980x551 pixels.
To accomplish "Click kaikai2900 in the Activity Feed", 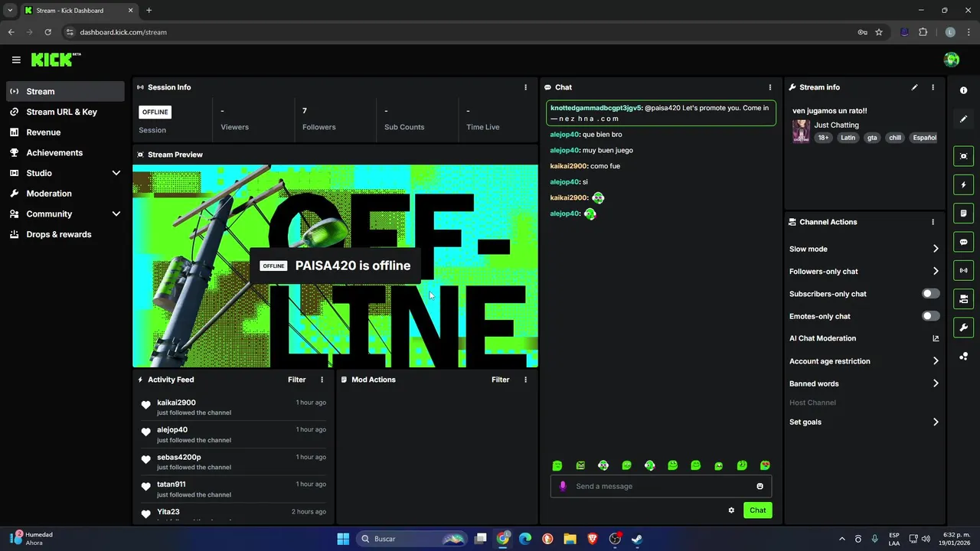I will pos(176,403).
